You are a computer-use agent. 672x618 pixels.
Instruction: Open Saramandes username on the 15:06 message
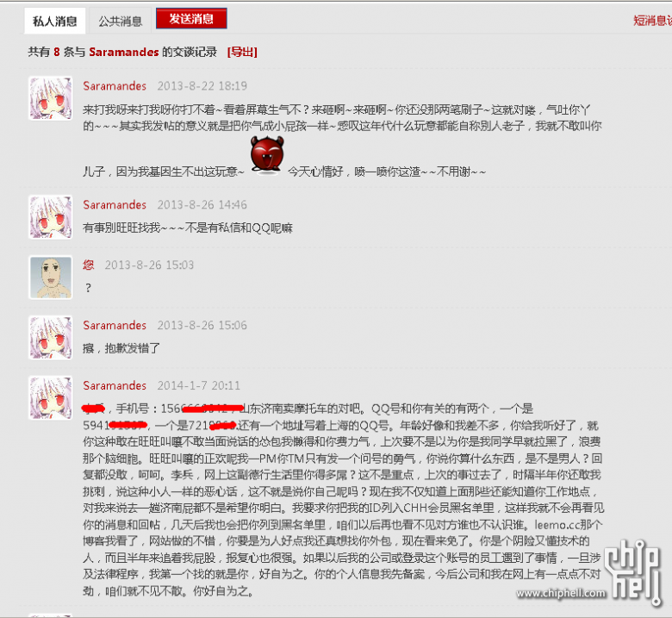pyautogui.click(x=115, y=325)
